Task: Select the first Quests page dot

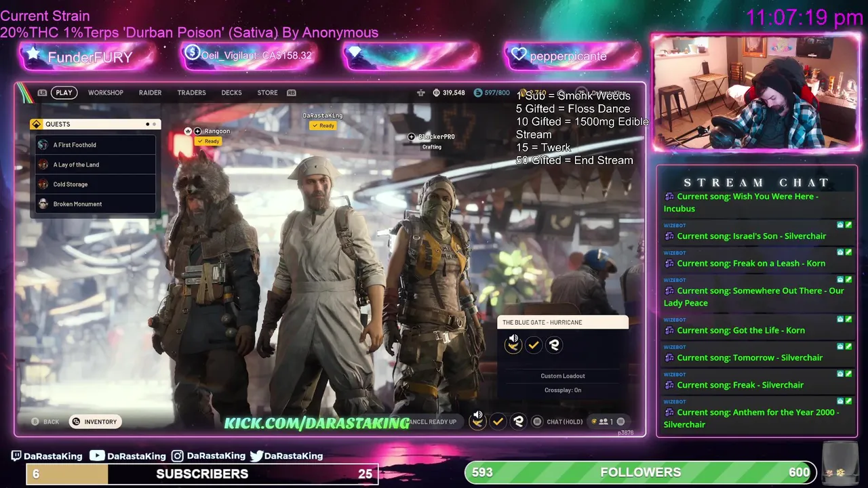Action: pyautogui.click(x=147, y=124)
